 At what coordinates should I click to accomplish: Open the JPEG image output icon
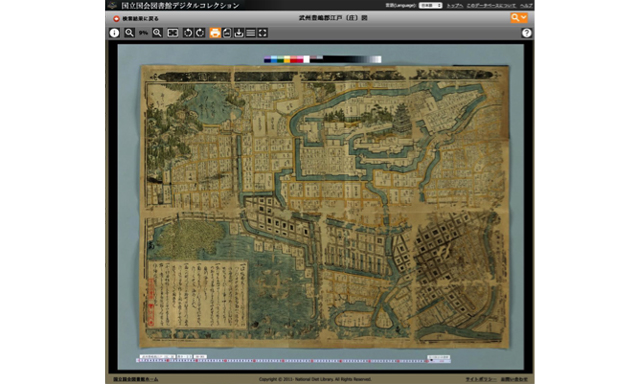pos(227,33)
